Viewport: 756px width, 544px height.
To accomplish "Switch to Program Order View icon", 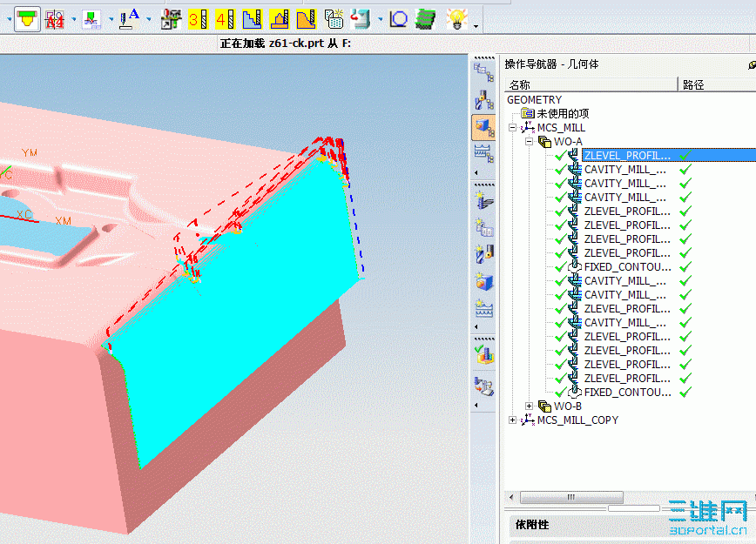I will coord(483,72).
